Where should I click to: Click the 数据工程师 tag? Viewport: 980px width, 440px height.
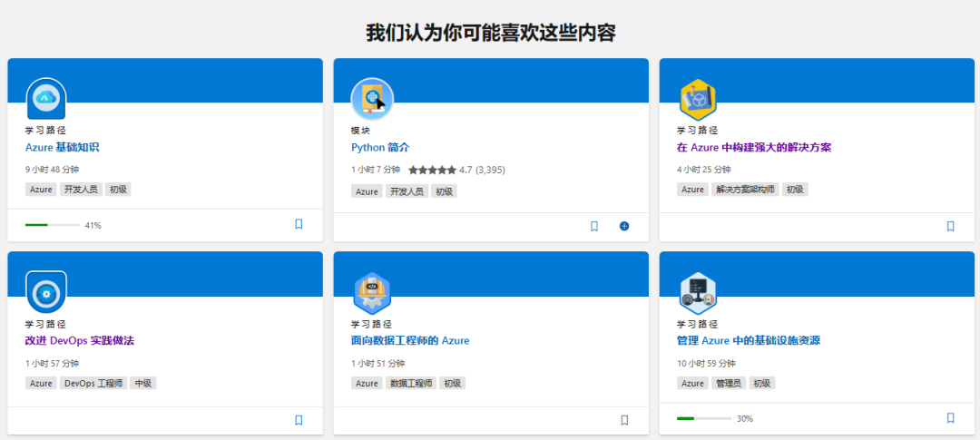(x=411, y=383)
